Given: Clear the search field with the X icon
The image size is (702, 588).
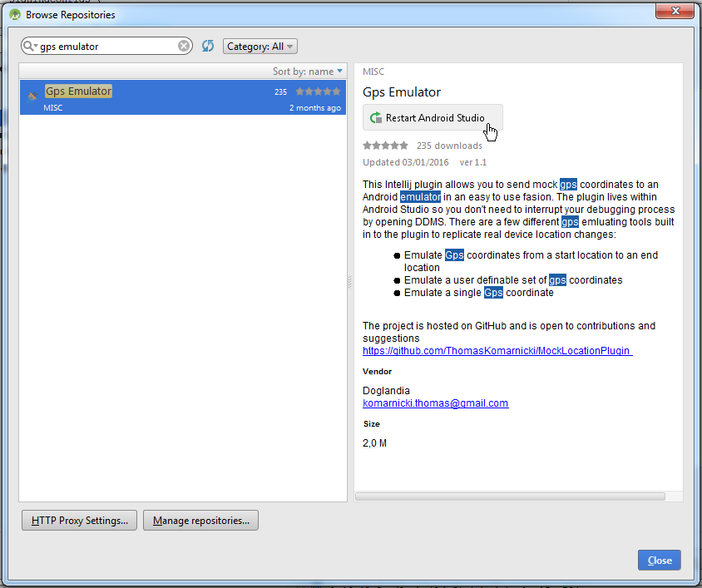Looking at the screenshot, I should click(184, 46).
